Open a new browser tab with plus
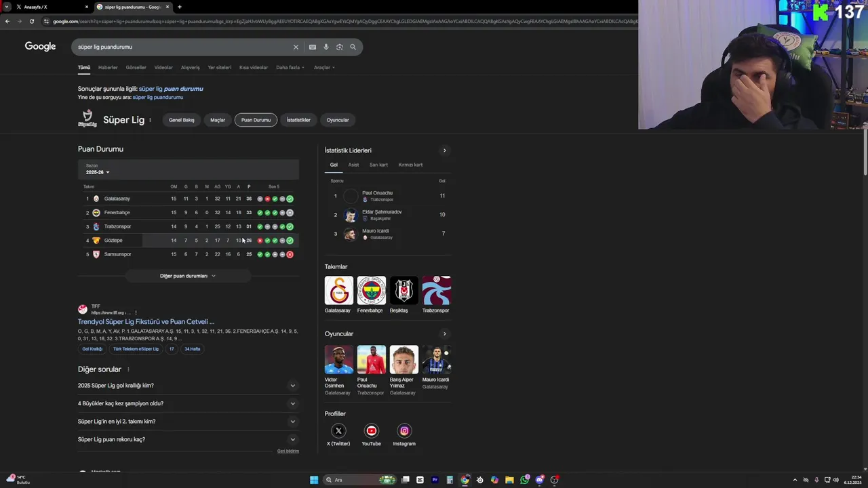The height and width of the screenshot is (488, 868). click(179, 7)
